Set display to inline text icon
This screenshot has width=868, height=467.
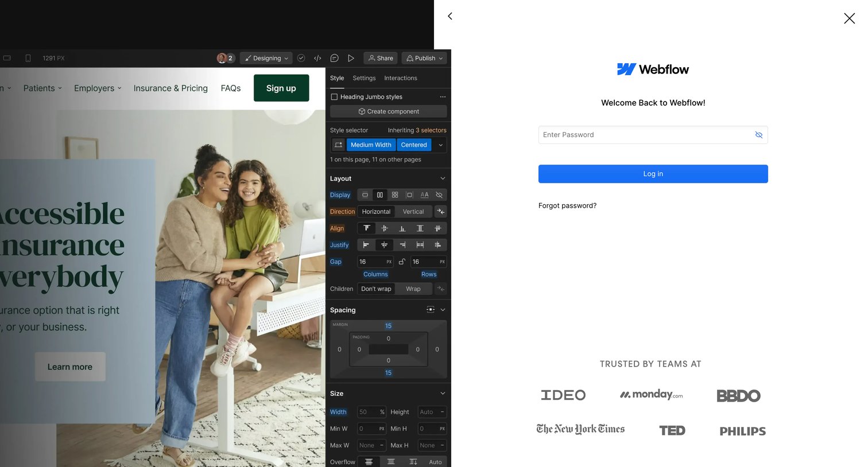[x=424, y=195]
